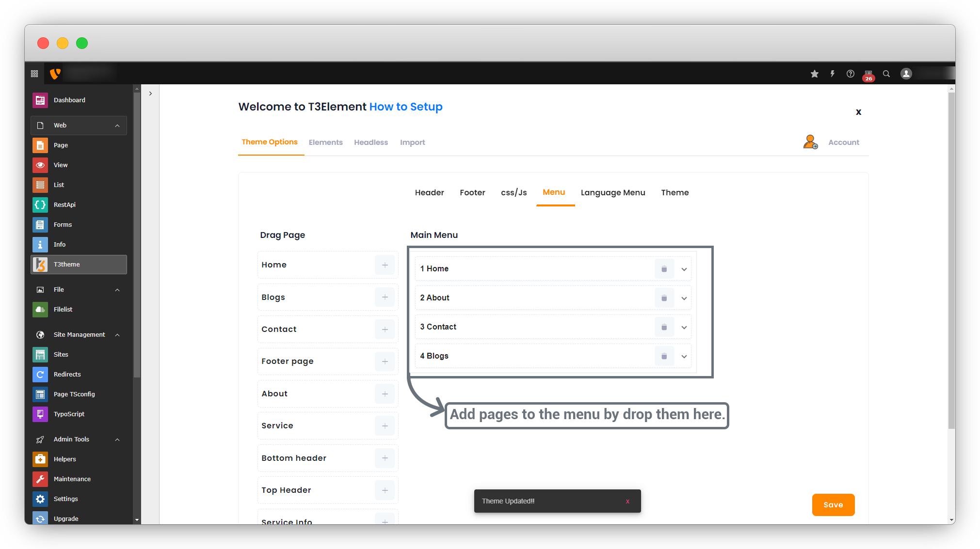Open the Upgrade module icon
Image resolution: width=980 pixels, height=549 pixels.
click(40, 518)
